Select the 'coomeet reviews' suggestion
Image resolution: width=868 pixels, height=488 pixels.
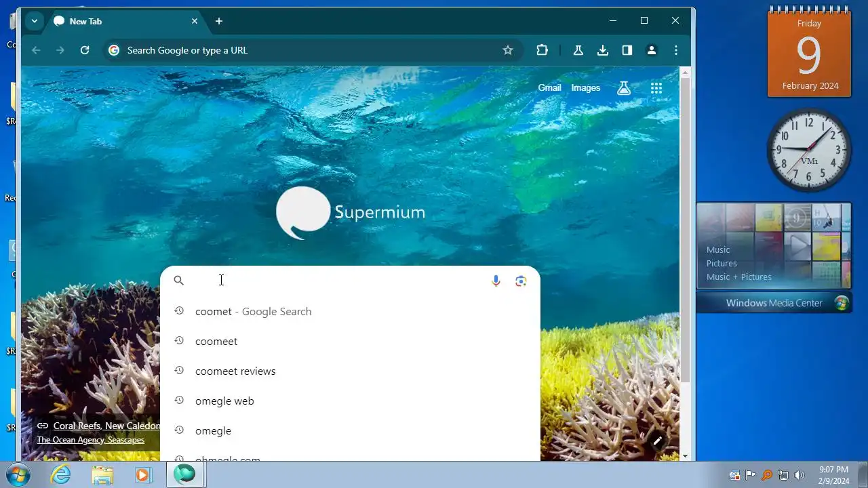coord(350,371)
